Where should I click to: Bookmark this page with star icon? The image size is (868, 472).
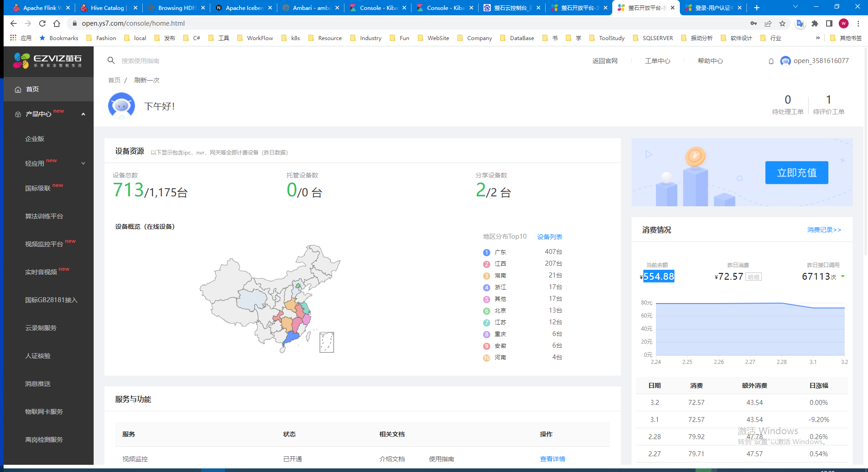point(782,23)
